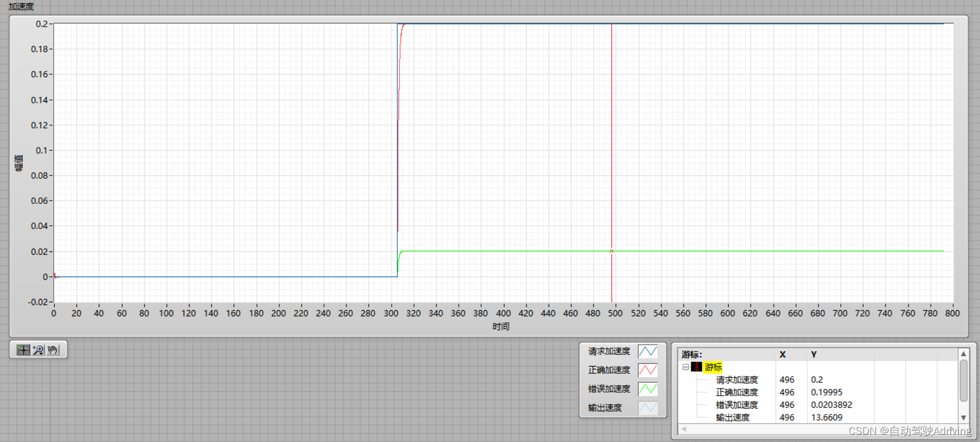This screenshot has height=442, width=980.
Task: Open 错误加速度 green plot style swatch
Action: click(x=648, y=389)
